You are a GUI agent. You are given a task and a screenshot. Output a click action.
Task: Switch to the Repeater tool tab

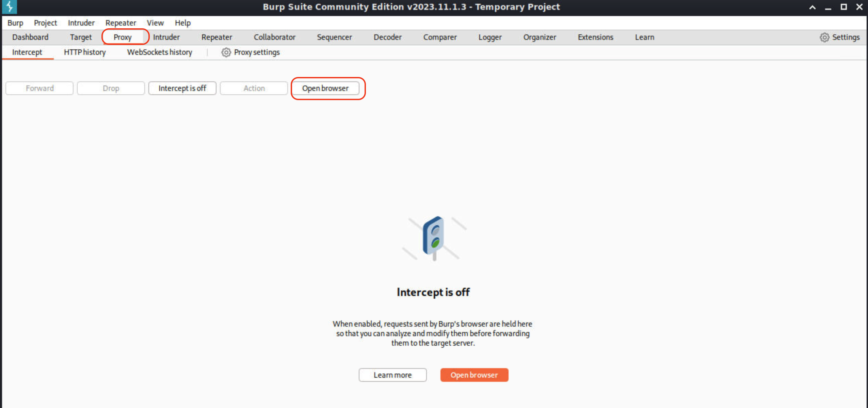coord(216,37)
